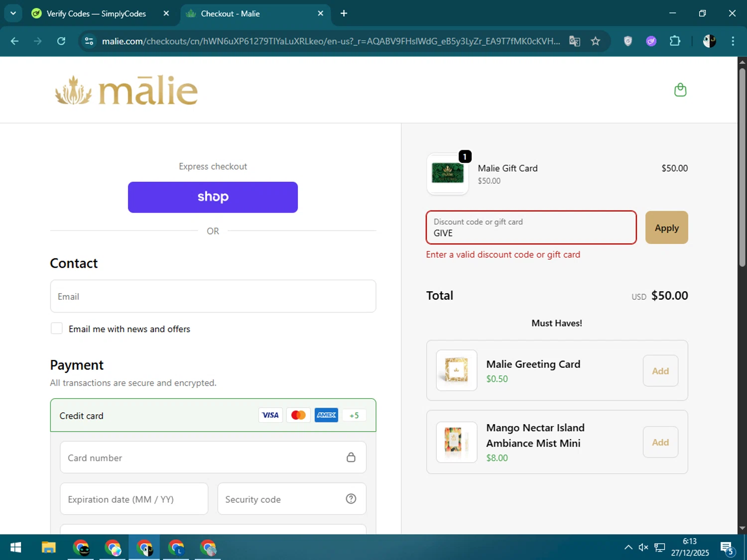The image size is (747, 560).
Task: Open the Extensions puzzle menu
Action: coord(675,41)
